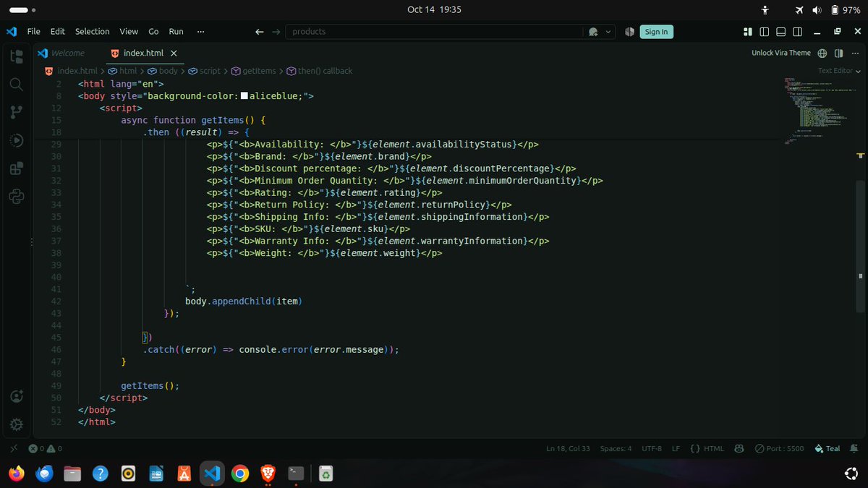Toggle the Secondary Side Bar visibility
This screenshot has width=868, height=488.
[798, 32]
